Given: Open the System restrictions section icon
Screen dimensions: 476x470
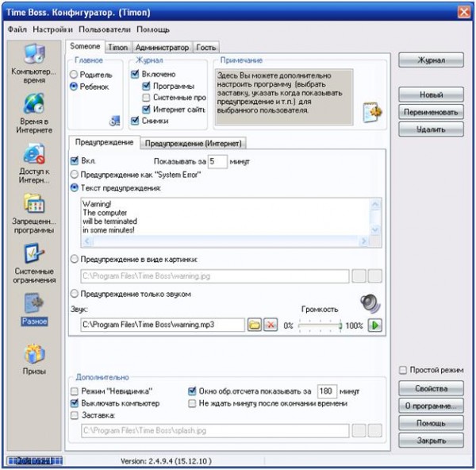Looking at the screenshot, I should (x=34, y=252).
